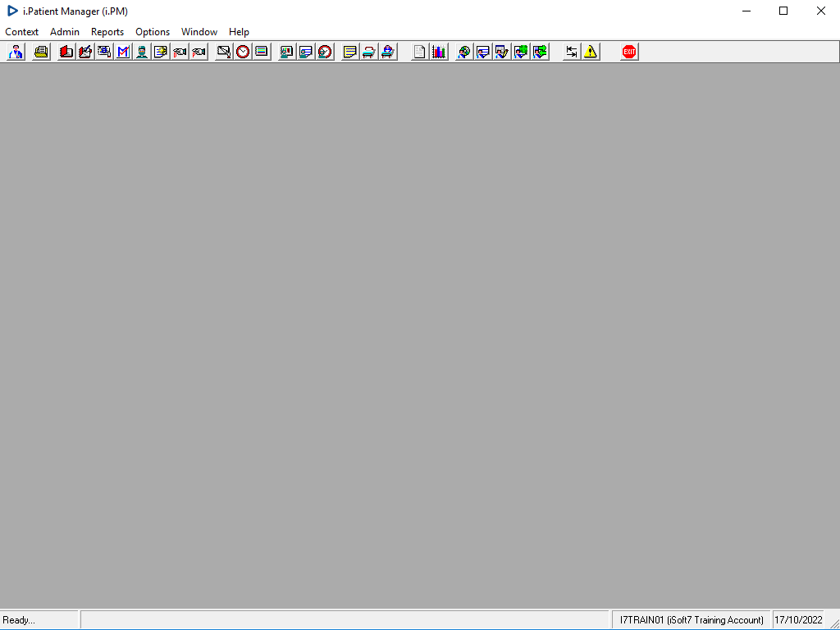Click the person with red clock icon
Viewport: 840px width, 630px height.
tap(325, 52)
